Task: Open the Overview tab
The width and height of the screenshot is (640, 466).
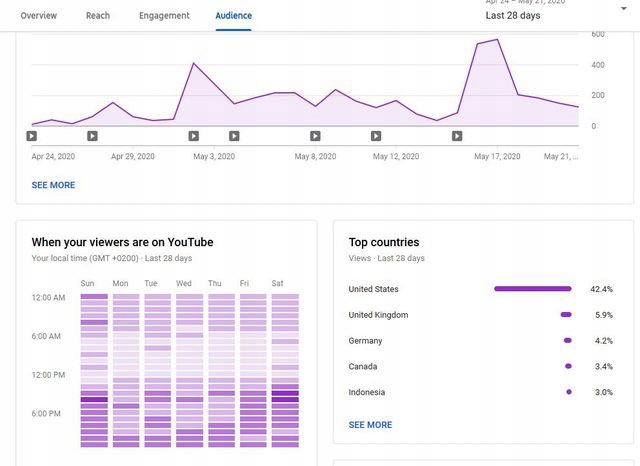Action: coord(39,16)
